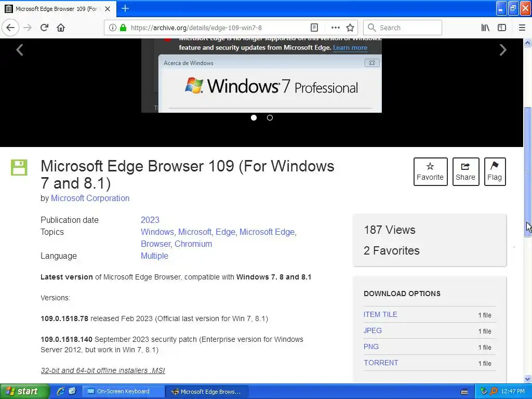Share this item via Share button

click(x=465, y=171)
